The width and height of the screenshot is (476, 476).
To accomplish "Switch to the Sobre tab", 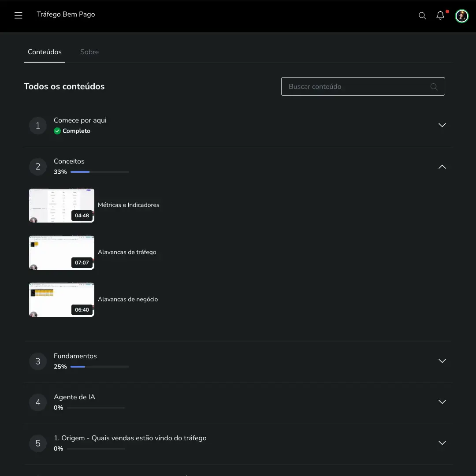I will tap(89, 52).
